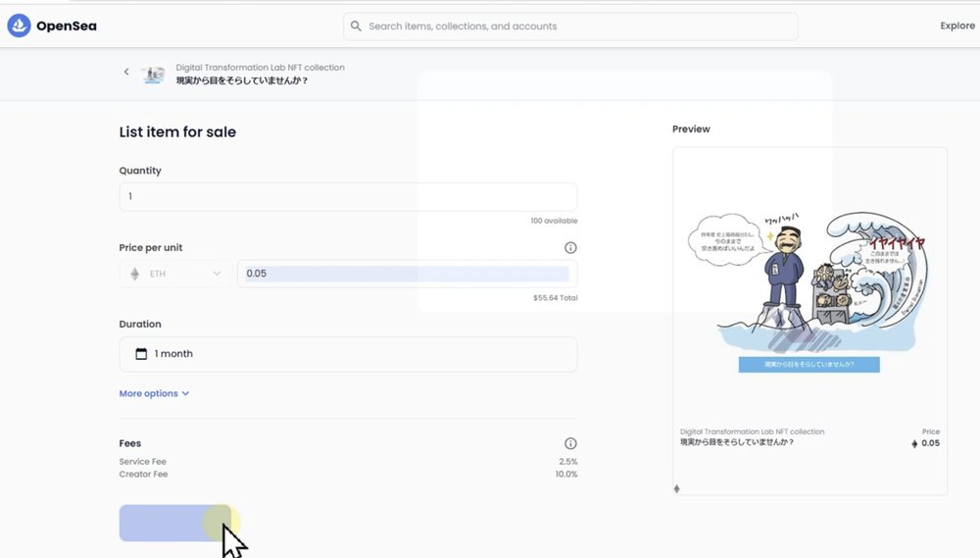Open the Duration 1 month selector

(x=348, y=354)
